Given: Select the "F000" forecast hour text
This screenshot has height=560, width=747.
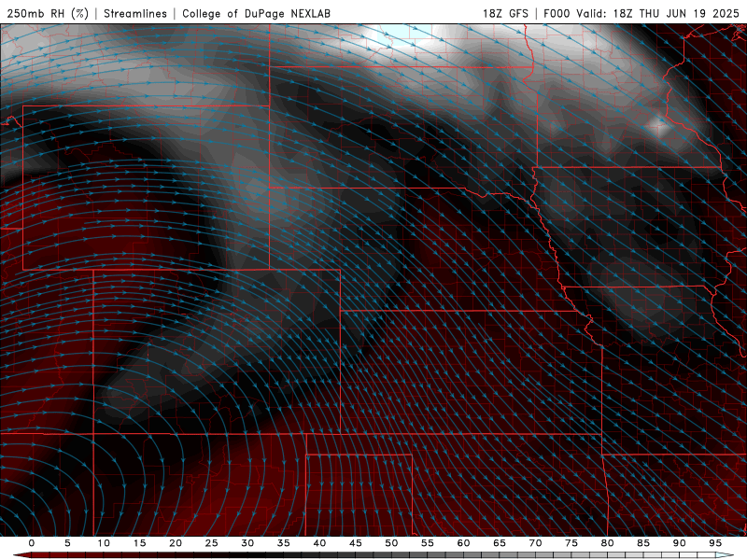Looking at the screenshot, I should (557, 13).
